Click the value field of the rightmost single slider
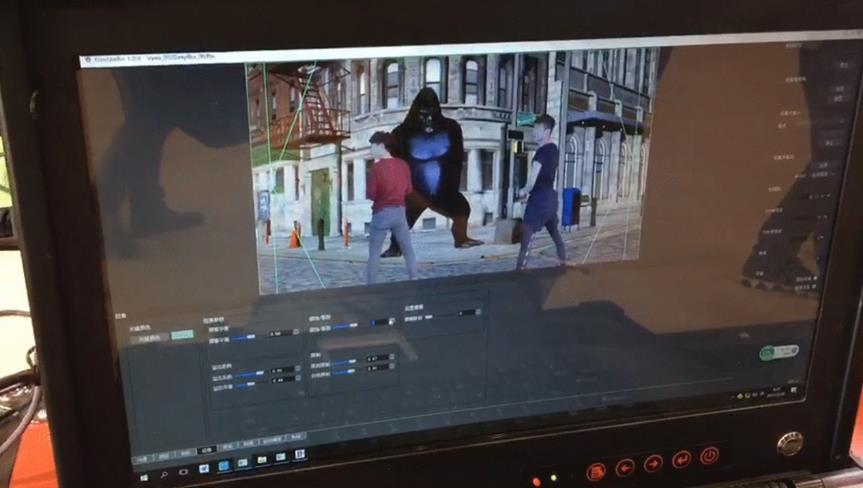863x488 pixels. click(x=468, y=313)
